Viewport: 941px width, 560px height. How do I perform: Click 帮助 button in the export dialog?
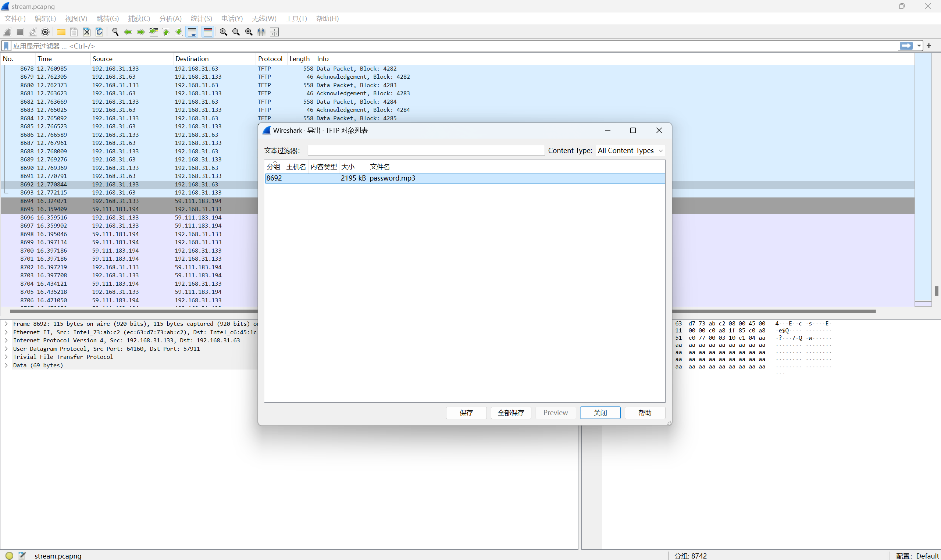[x=645, y=413]
